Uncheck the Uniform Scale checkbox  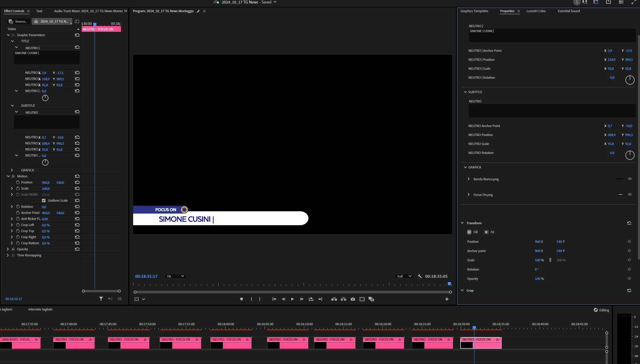44,201
